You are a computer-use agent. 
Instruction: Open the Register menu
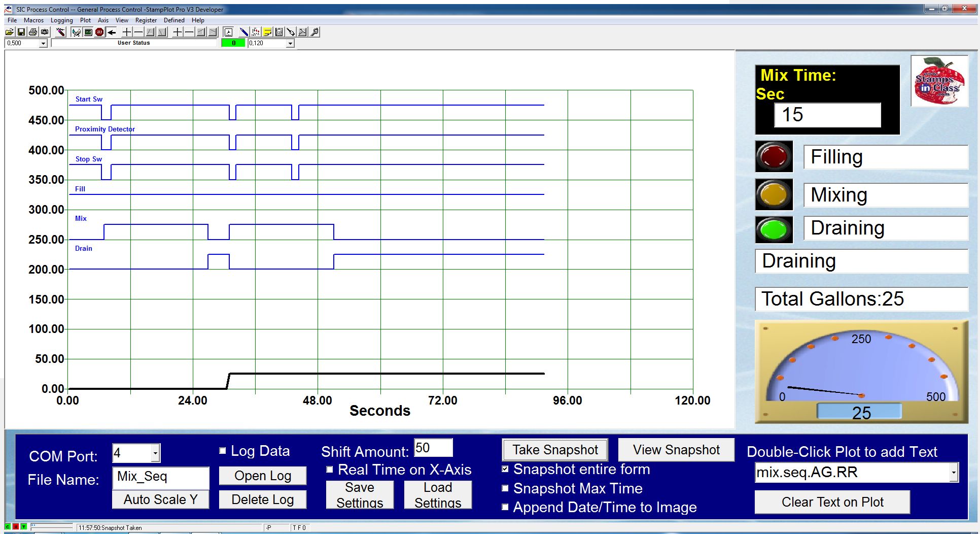pyautogui.click(x=146, y=20)
